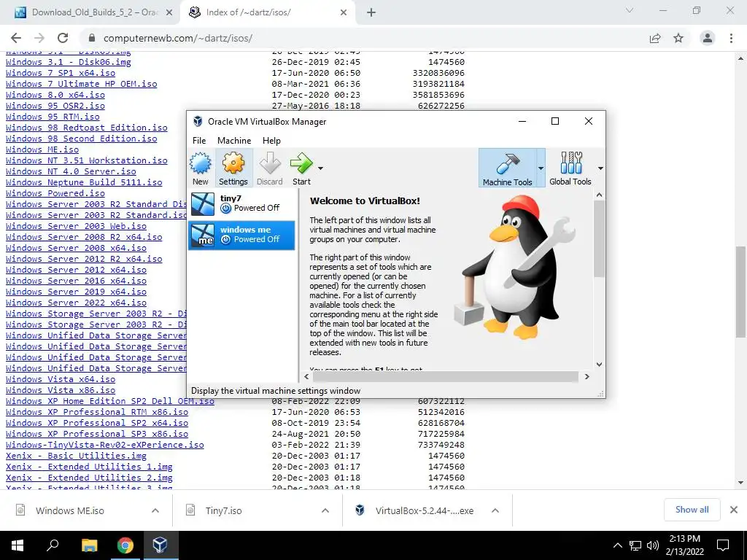The width and height of the screenshot is (747, 560).
Task: Open the File menu in VirtualBox
Action: point(199,141)
